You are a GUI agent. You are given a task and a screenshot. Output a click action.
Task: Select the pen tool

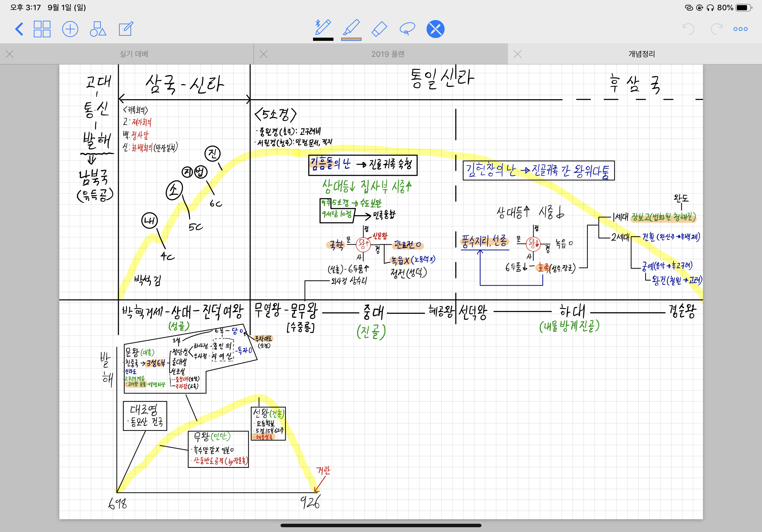coord(323,27)
